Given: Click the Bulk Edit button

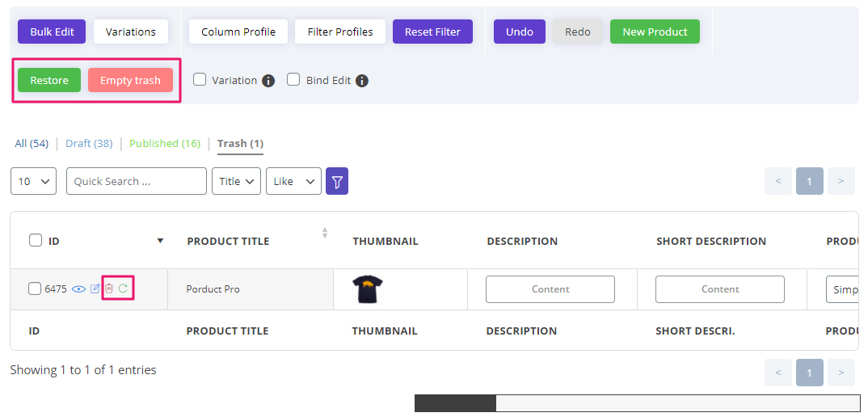Looking at the screenshot, I should click(x=52, y=32).
